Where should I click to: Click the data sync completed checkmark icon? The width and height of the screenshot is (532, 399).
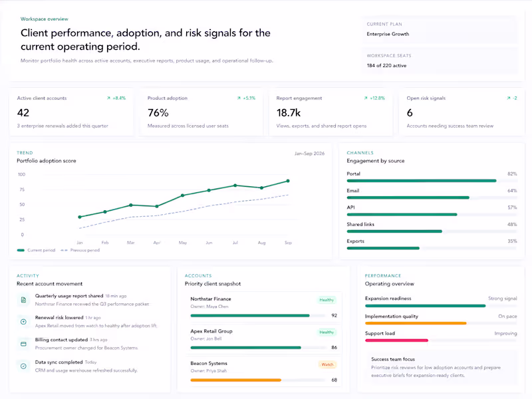point(23,364)
